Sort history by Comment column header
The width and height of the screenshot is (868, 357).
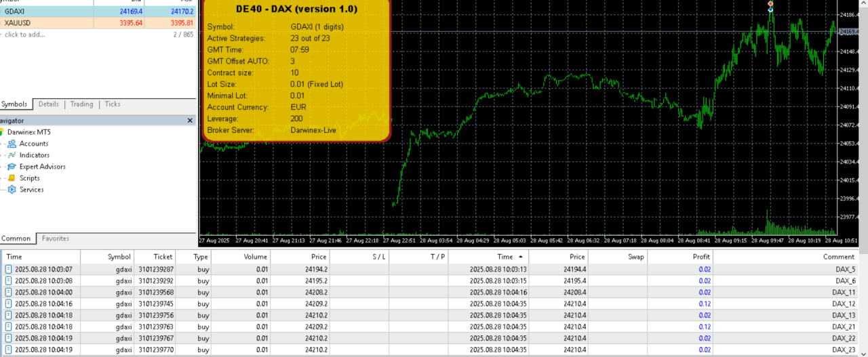pos(785,257)
